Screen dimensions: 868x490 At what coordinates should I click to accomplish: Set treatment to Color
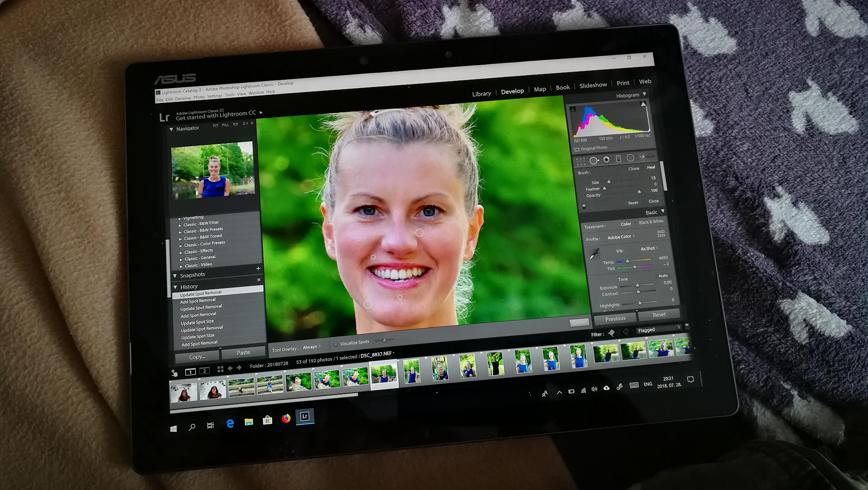tap(626, 224)
